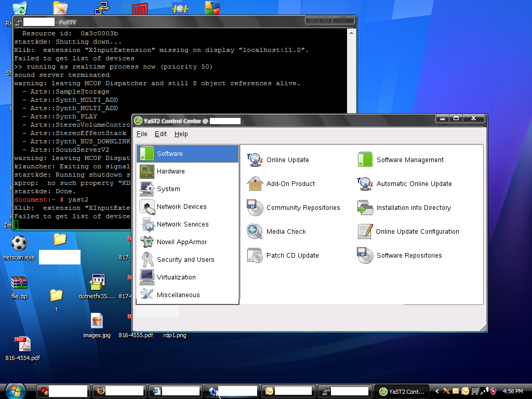Select the images.jpg desktop file
Viewport: 532px width, 399px height.
pos(97,325)
